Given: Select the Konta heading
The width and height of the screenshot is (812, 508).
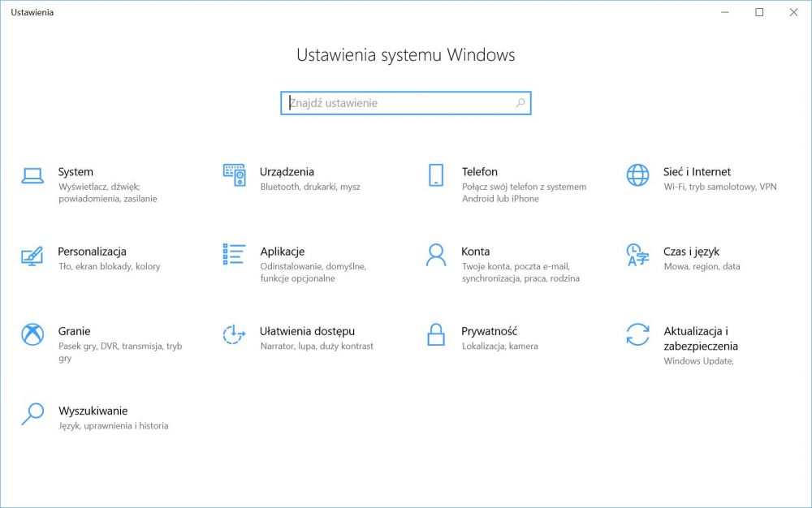Looking at the screenshot, I should click(475, 252).
